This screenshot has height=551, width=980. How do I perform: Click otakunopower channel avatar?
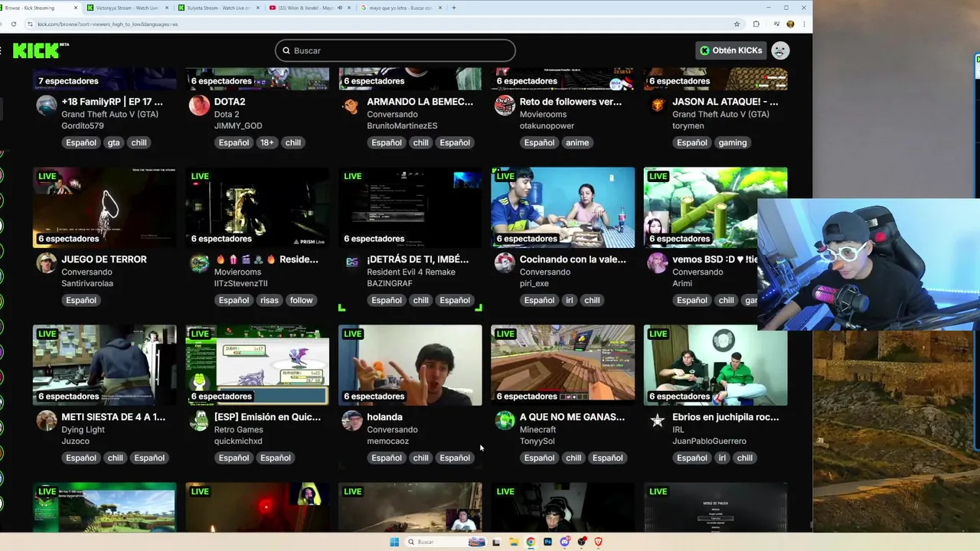505,106
